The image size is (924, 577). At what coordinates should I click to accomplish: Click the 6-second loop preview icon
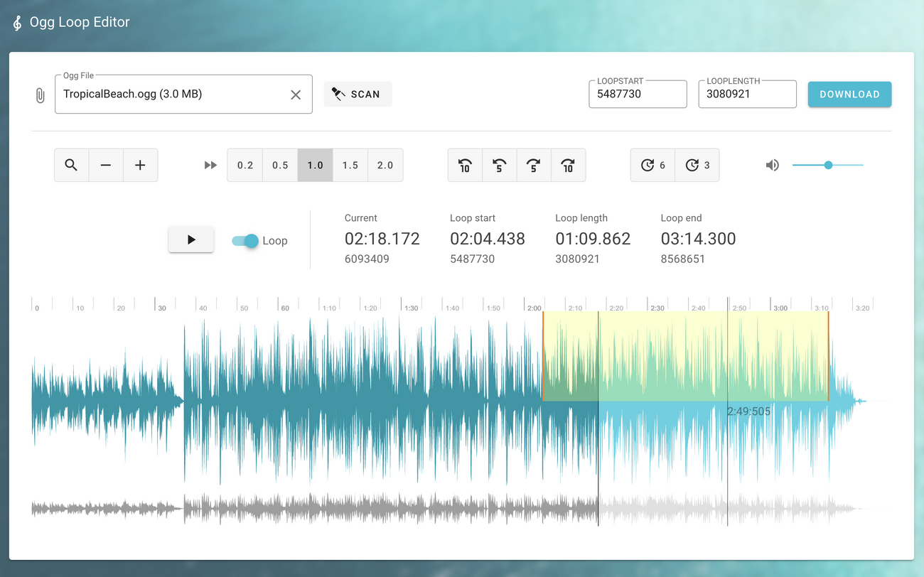(652, 165)
